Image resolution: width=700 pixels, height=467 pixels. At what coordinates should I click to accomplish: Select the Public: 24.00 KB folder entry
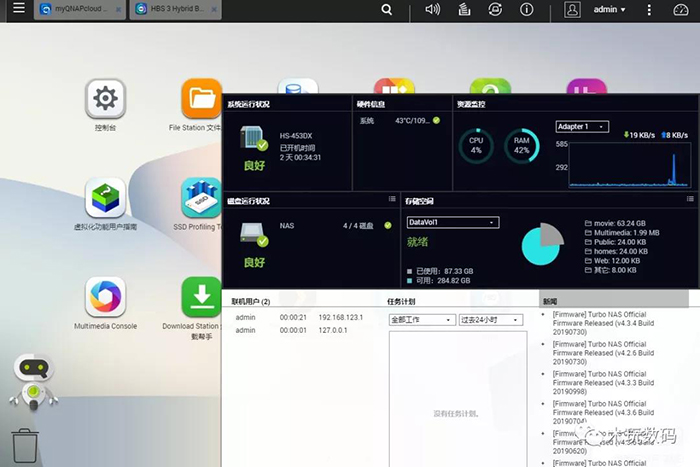click(x=615, y=242)
